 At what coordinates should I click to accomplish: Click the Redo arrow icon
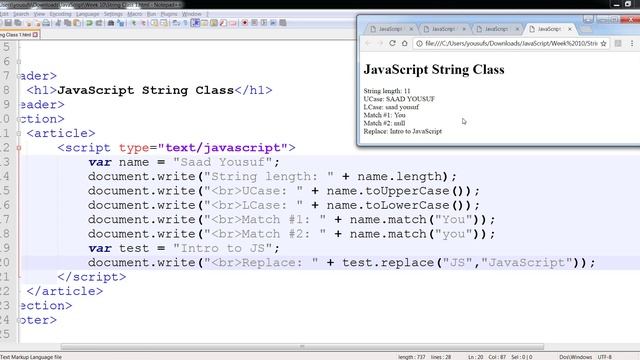99,23
